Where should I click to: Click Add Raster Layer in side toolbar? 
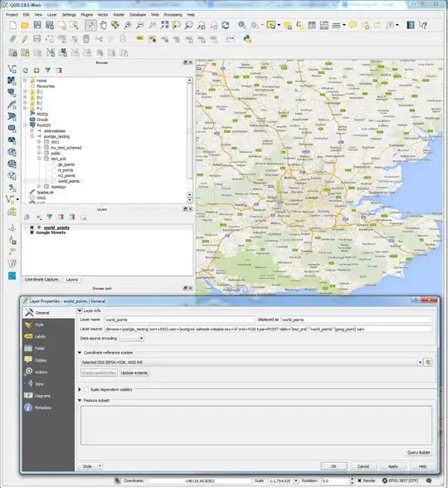[12, 81]
